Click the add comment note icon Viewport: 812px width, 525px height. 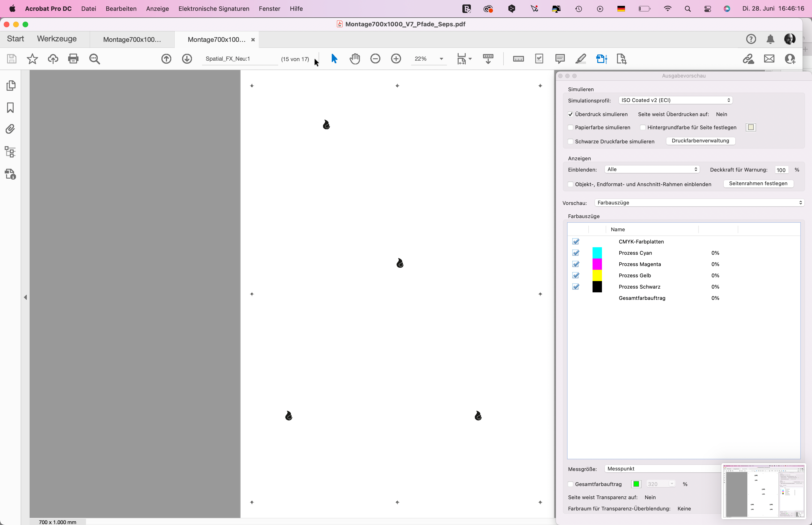[560, 59]
